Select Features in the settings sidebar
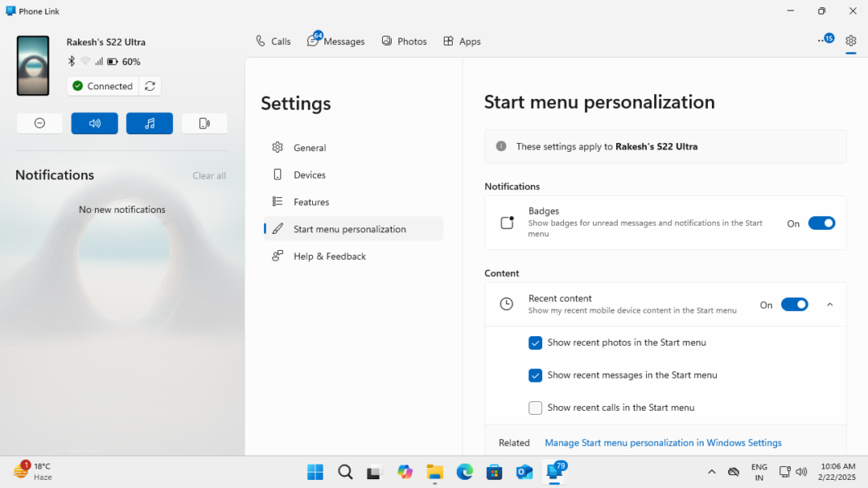This screenshot has height=488, width=868. point(312,201)
